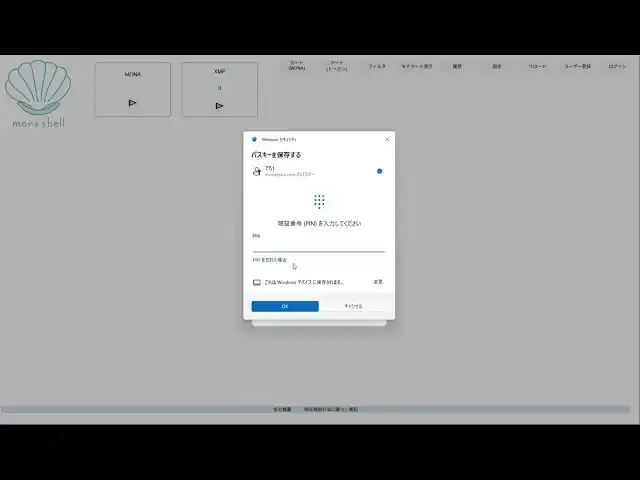Click the passkey user account icon

pyautogui.click(x=257, y=171)
